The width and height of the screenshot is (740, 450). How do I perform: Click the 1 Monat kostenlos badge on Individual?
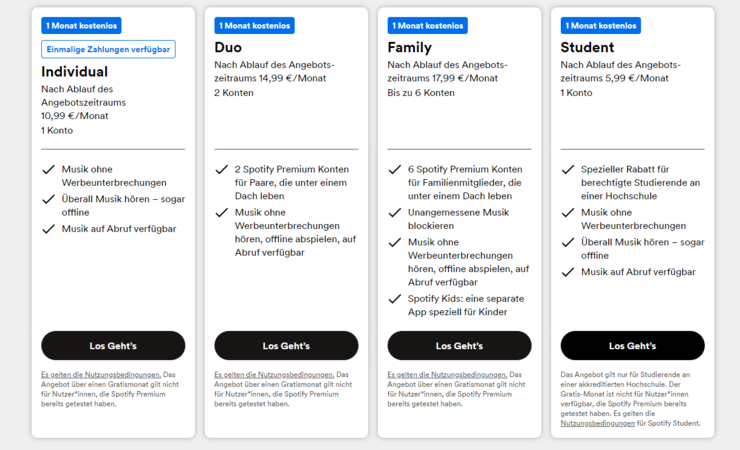tap(81, 25)
